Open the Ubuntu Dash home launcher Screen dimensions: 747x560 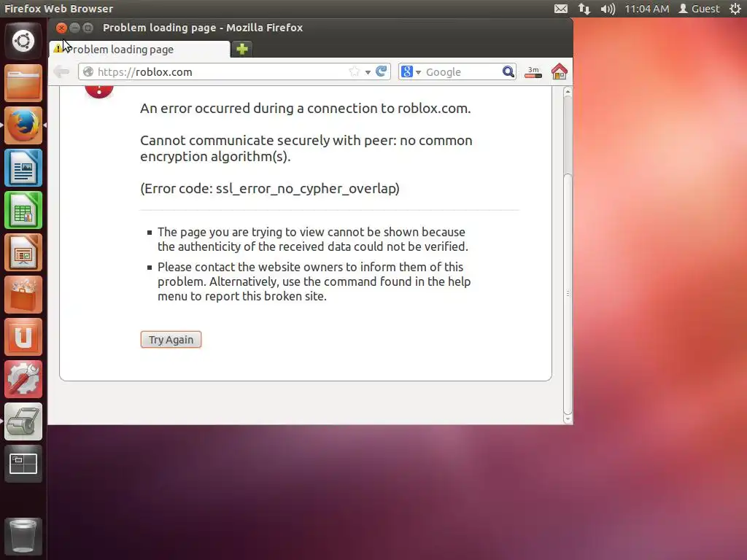tap(23, 41)
